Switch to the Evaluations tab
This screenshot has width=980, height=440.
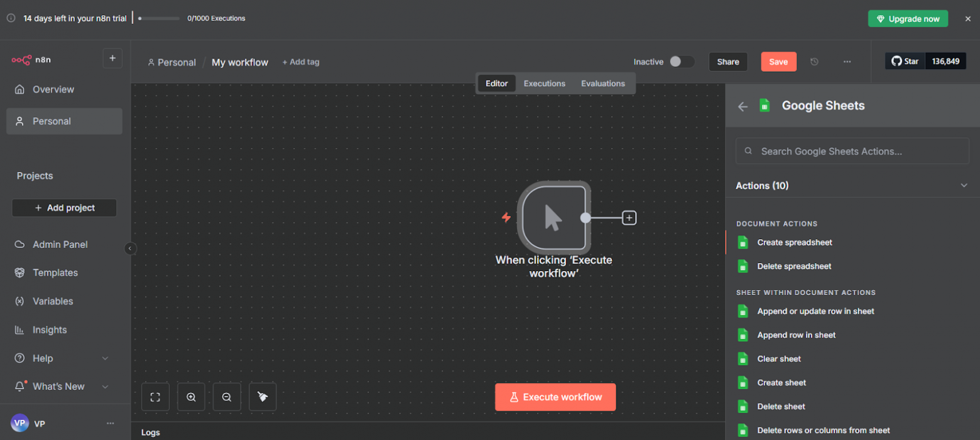coord(602,83)
